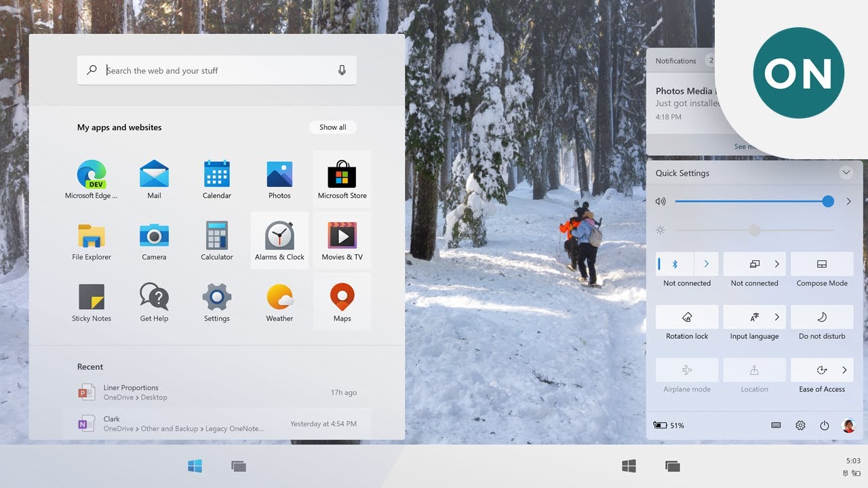
Task: Click the search the web text field
Action: click(217, 70)
